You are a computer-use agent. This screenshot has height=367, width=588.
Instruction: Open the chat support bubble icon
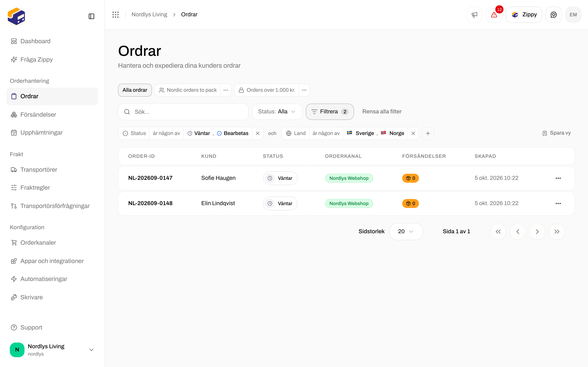click(x=553, y=14)
